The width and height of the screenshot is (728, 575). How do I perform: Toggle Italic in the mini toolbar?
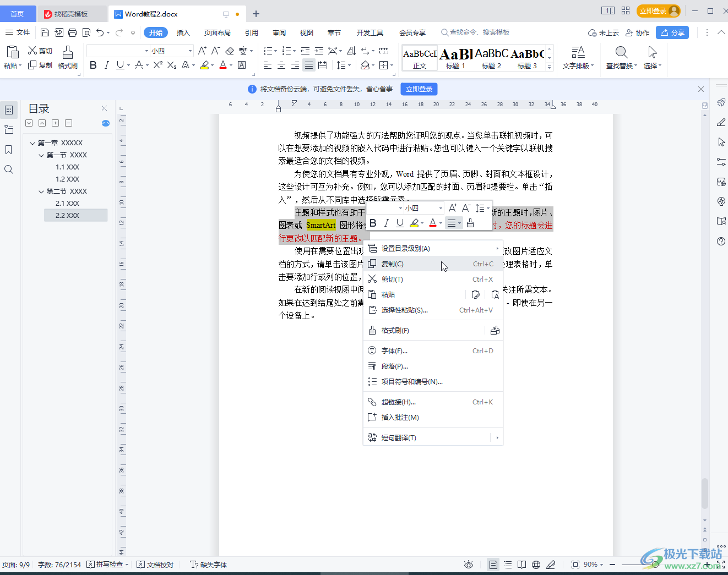386,223
